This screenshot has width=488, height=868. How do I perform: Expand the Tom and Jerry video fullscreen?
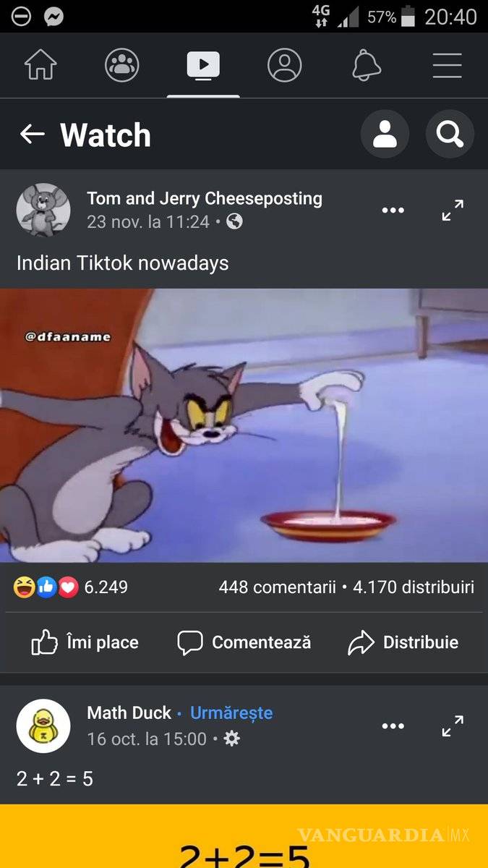click(453, 210)
